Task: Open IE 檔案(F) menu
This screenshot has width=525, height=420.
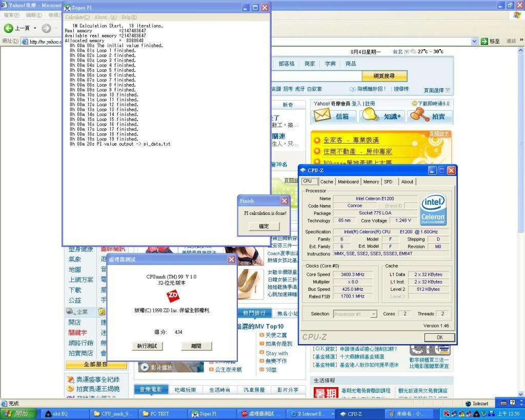Action: pos(12,15)
